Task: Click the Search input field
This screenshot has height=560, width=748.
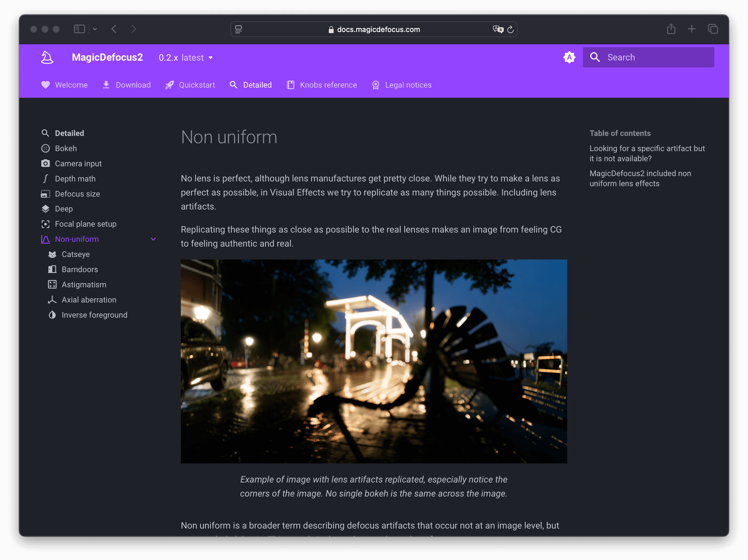Action: (648, 57)
